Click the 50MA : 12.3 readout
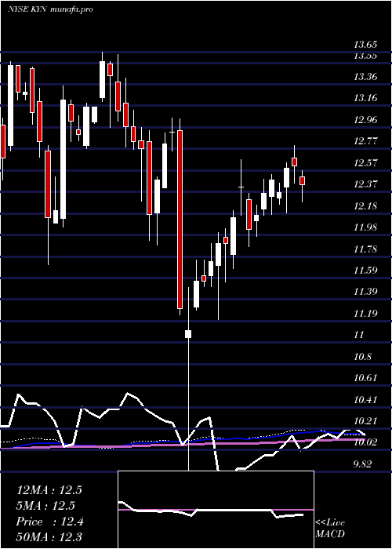 coord(49,536)
